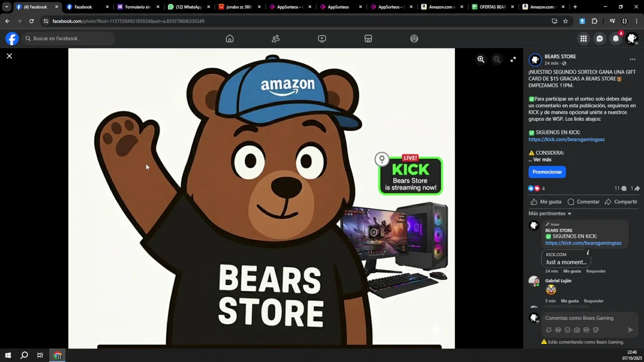Reply to BEARS STORE comment
644x362 pixels.
(x=596, y=271)
